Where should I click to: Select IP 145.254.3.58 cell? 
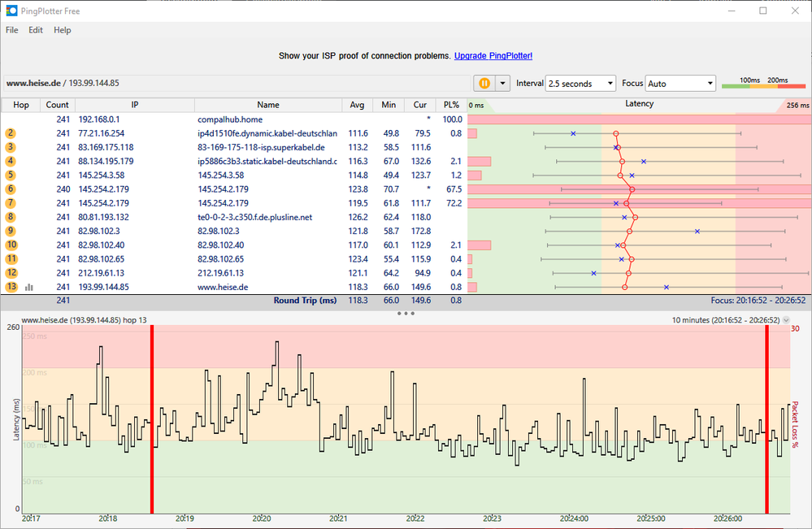pyautogui.click(x=102, y=176)
